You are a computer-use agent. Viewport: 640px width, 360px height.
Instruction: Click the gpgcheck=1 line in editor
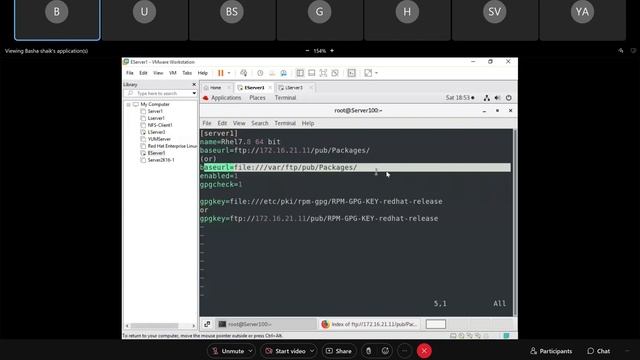tap(221, 184)
